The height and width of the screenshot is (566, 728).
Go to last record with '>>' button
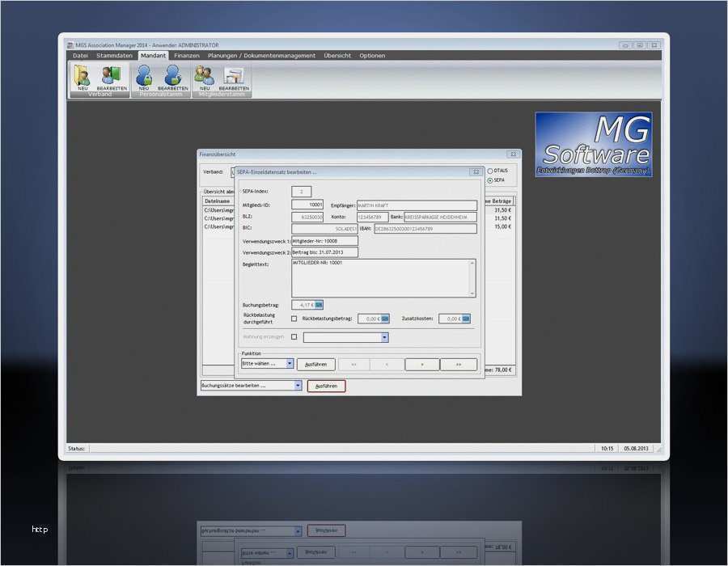459,365
